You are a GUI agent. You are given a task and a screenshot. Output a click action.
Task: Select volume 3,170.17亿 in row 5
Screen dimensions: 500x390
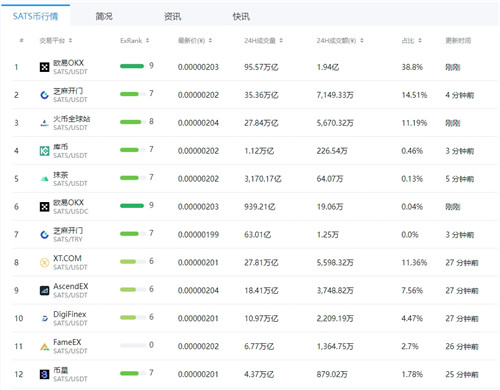[263, 179]
